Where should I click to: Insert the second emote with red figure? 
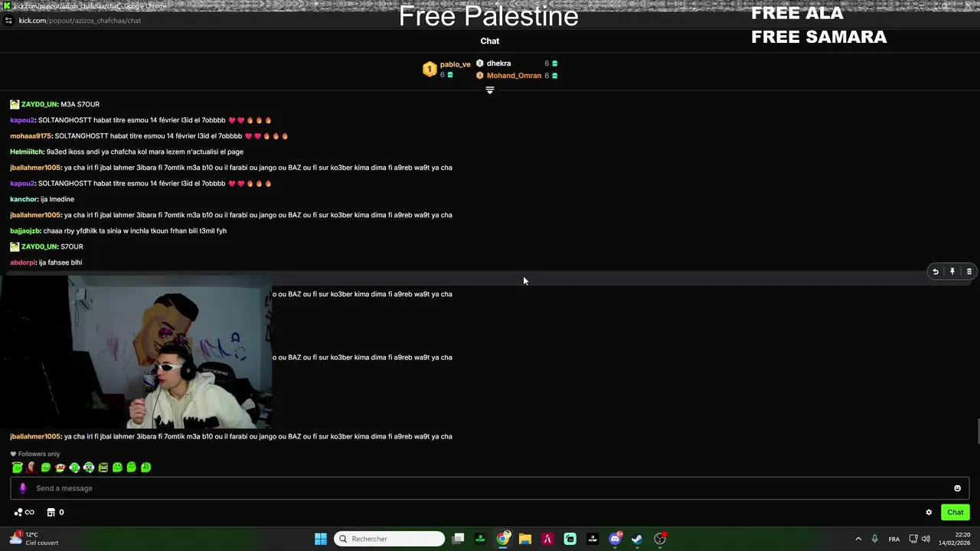click(31, 467)
